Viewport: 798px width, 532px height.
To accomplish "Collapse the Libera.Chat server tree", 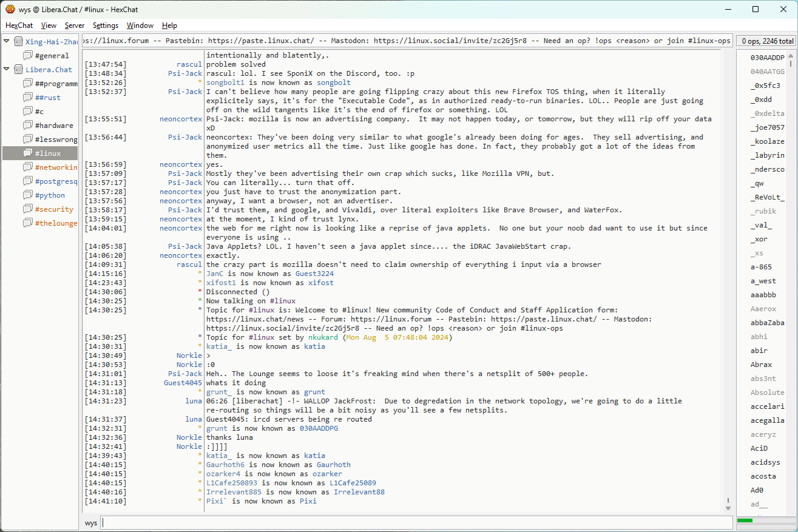I will click(7, 70).
